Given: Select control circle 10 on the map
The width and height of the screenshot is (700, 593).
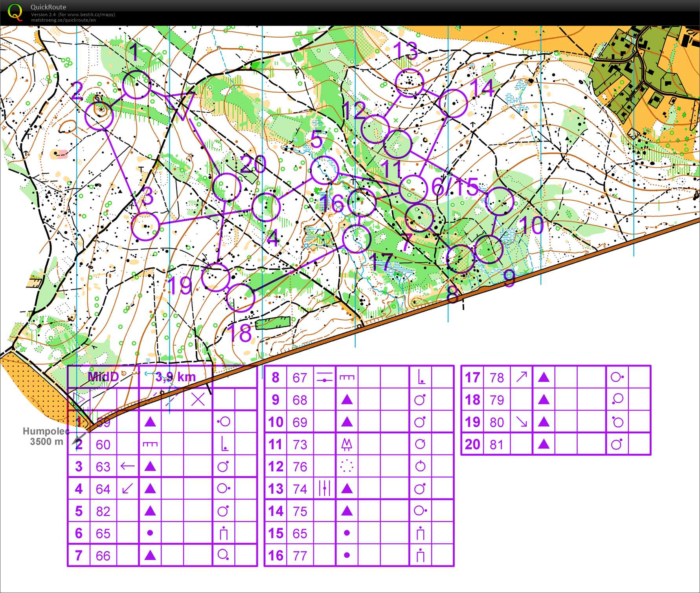Looking at the screenshot, I should coord(500,201).
